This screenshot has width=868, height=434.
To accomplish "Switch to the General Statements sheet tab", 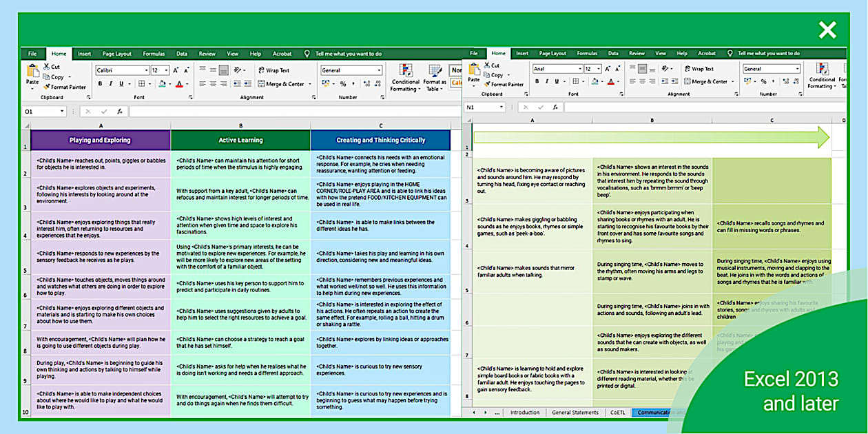I will (x=575, y=413).
